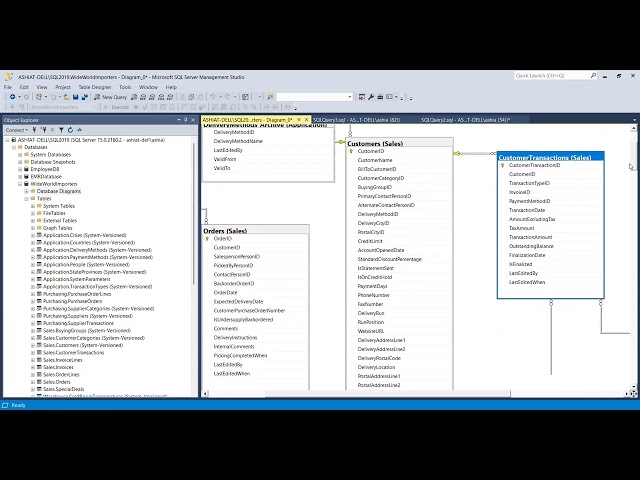
Task: Close the Object Explorer panel
Action: [x=193, y=120]
